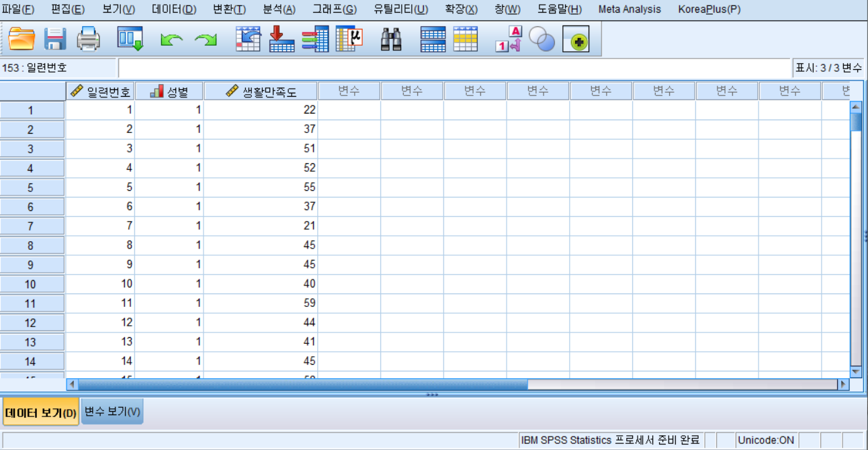868x450 pixels.
Task: Open the 데이터(D) menu
Action: pos(174,9)
